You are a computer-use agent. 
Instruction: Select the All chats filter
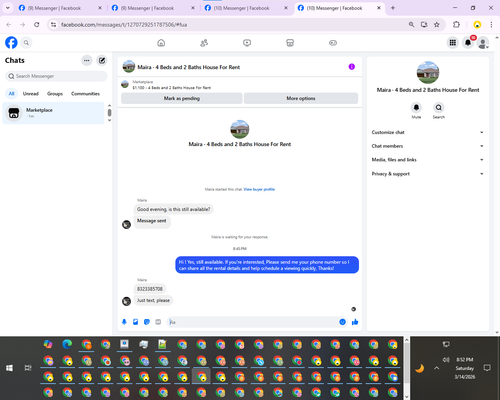(x=11, y=94)
